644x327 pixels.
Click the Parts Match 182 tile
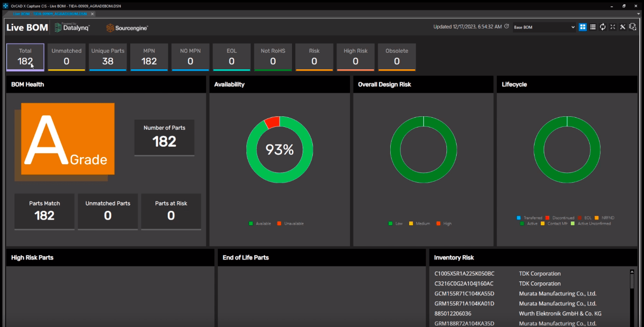pos(45,211)
